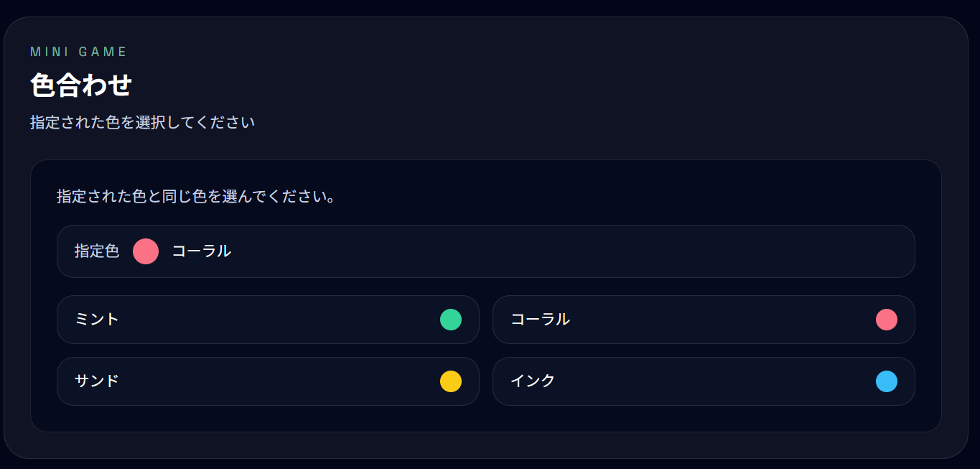Screen dimensions: 980x469
Task: Select the インク answer option
Action: pyautogui.click(x=703, y=381)
